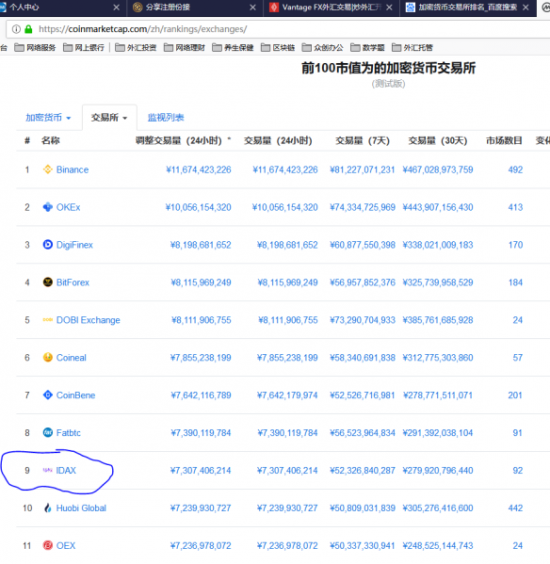Screen dimensions: 550x564
Task: Click CoinBene 24h volume ¥7,642,179,974
Action: pos(287,395)
